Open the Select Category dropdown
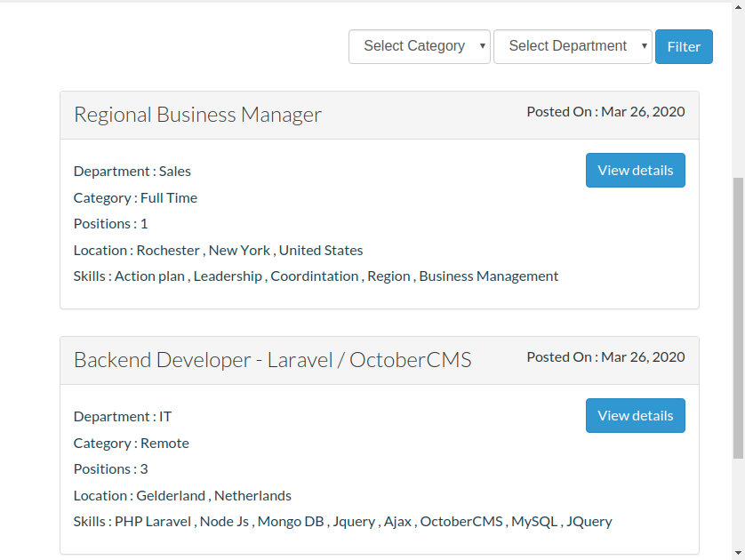This screenshot has height=560, width=745. (419, 46)
